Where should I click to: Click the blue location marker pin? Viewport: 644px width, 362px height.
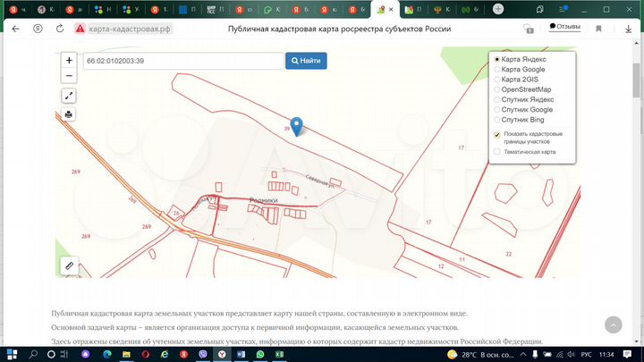click(x=298, y=127)
